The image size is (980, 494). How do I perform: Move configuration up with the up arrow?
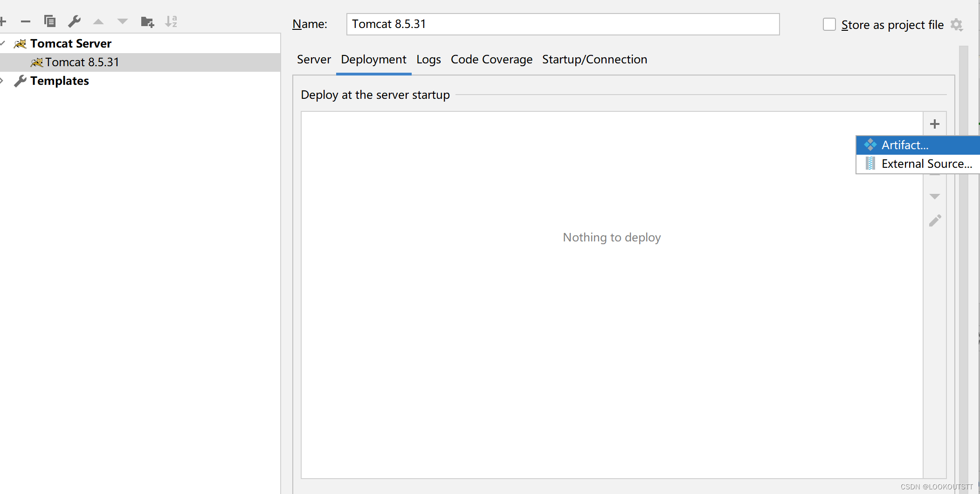[x=98, y=21]
